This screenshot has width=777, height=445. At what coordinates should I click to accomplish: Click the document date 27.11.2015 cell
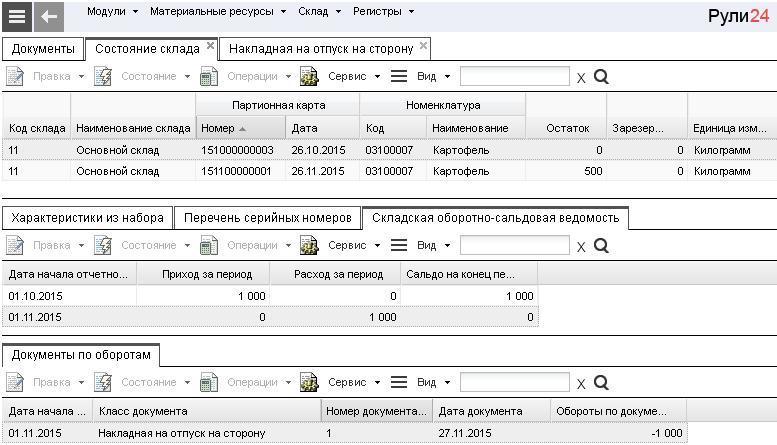492,433
